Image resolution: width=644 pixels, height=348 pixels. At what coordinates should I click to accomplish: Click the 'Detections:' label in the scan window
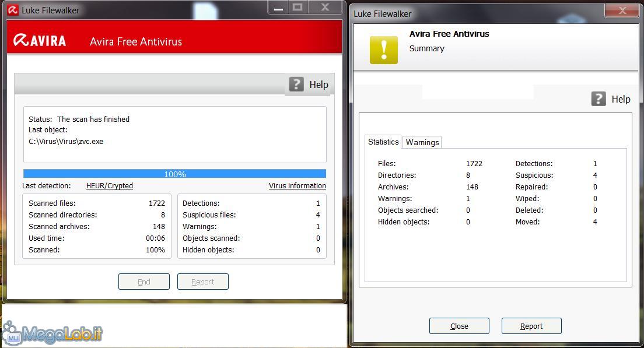[201, 203]
